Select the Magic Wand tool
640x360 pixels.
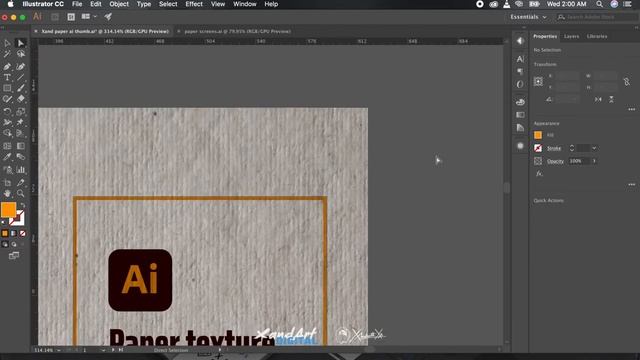7,54
